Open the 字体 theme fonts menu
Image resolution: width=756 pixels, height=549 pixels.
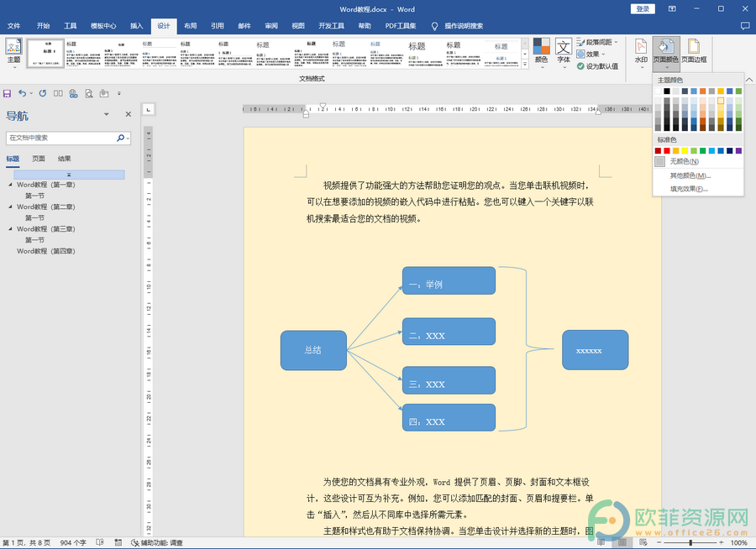(564, 53)
